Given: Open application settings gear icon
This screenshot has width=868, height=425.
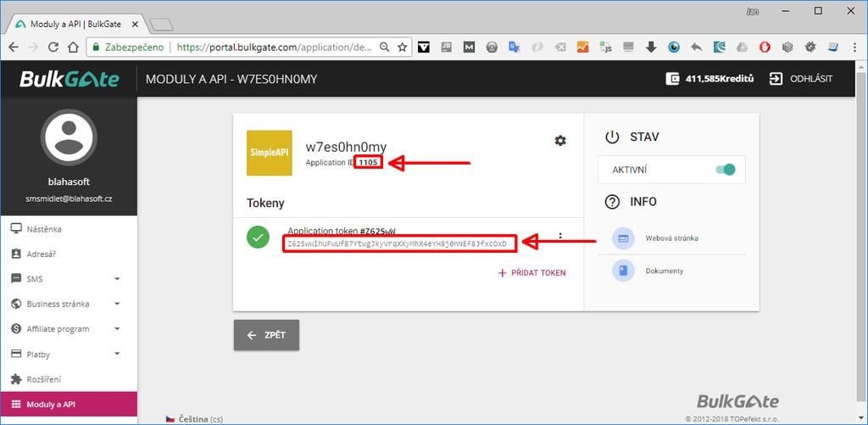Looking at the screenshot, I should pyautogui.click(x=560, y=141).
